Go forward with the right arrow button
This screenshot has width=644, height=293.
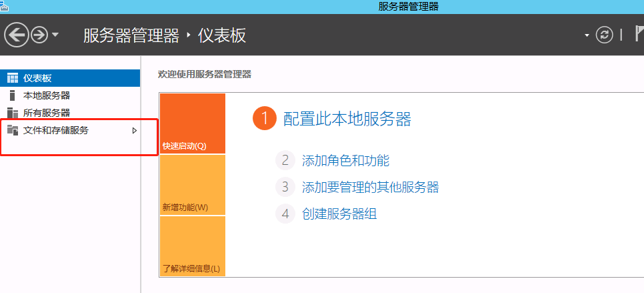pyautogui.click(x=39, y=35)
